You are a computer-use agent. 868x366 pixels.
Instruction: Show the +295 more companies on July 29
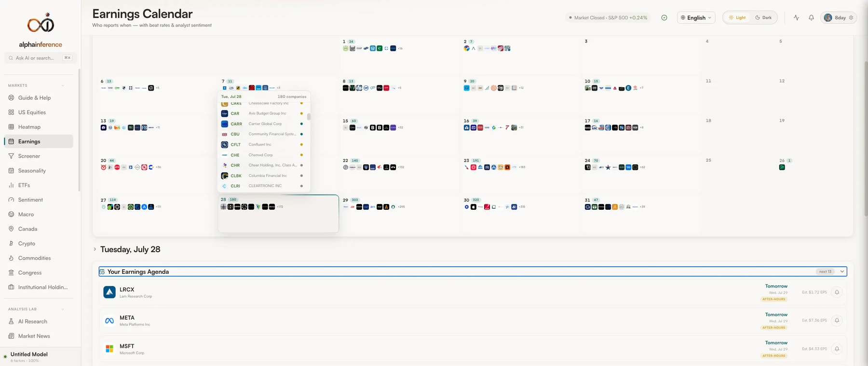tap(401, 207)
